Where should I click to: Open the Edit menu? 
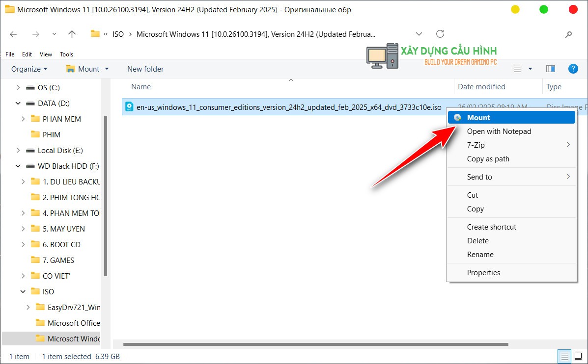(x=27, y=54)
